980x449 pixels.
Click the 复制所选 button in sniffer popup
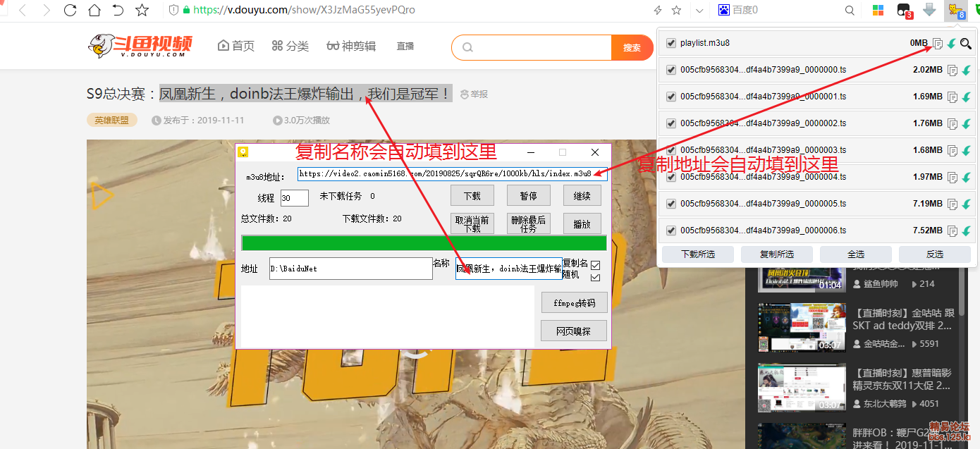click(777, 254)
